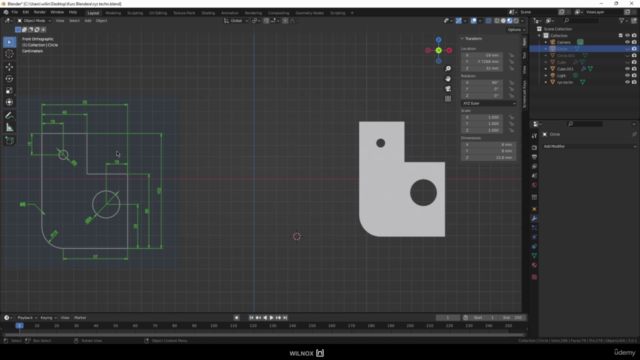Select the Measure ruler tool

[x=9, y=128]
